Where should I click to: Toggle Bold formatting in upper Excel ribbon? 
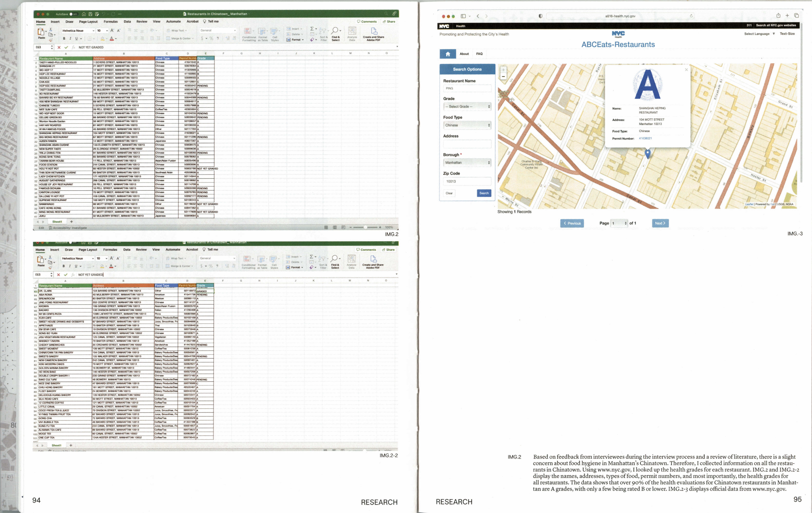click(64, 38)
